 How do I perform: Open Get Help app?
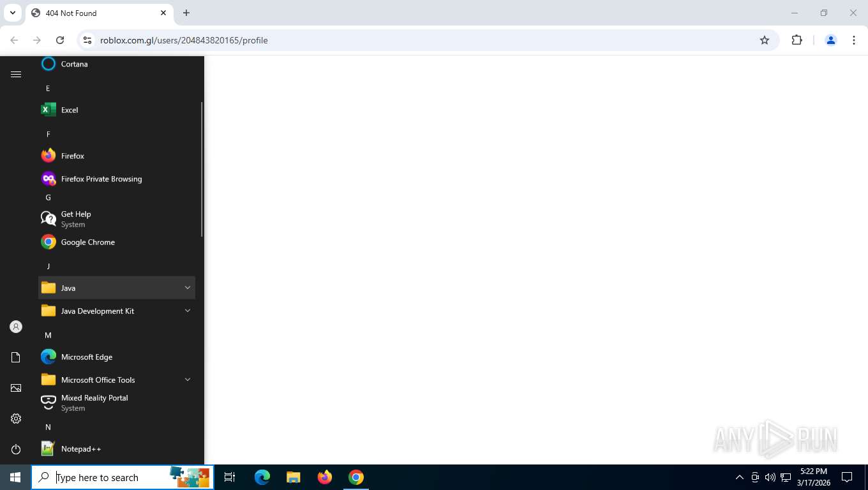click(x=116, y=219)
